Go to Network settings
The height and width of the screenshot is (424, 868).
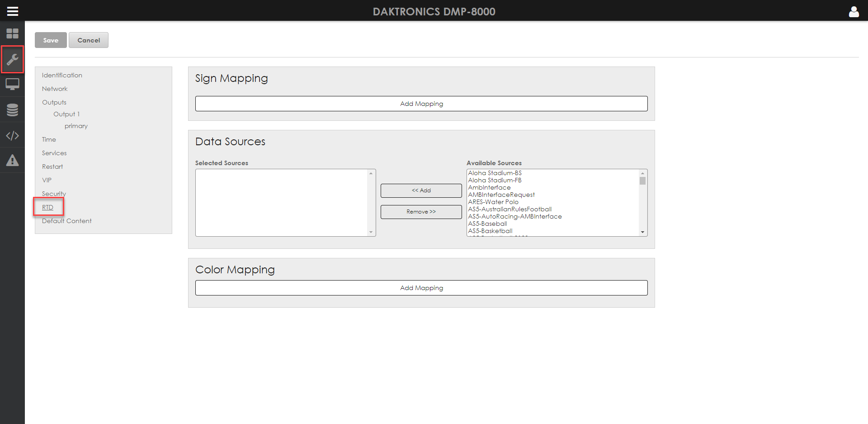tap(55, 89)
